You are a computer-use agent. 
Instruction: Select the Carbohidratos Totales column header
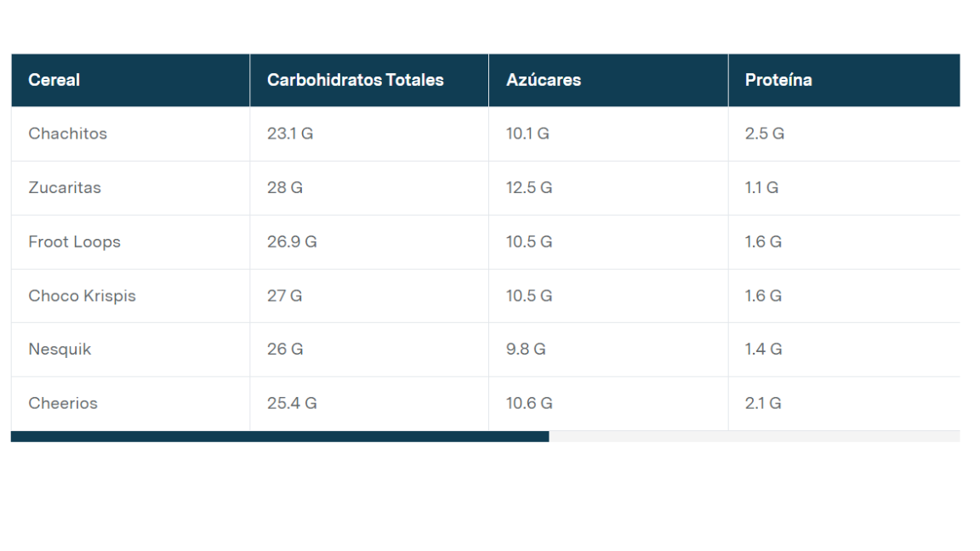[356, 80]
